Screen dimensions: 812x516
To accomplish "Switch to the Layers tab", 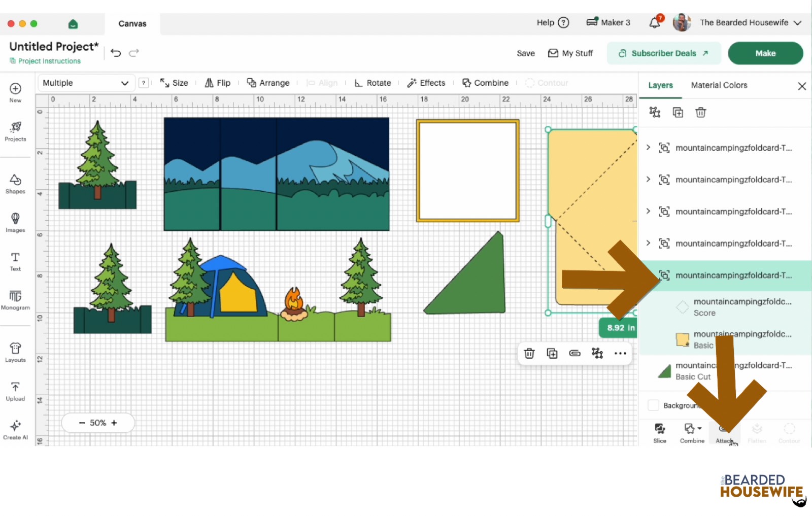I will click(x=660, y=85).
